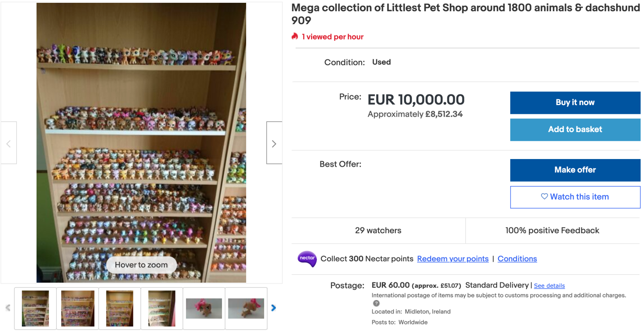Click the Nectar logo icon
This screenshot has height=331, width=644.
tap(307, 259)
